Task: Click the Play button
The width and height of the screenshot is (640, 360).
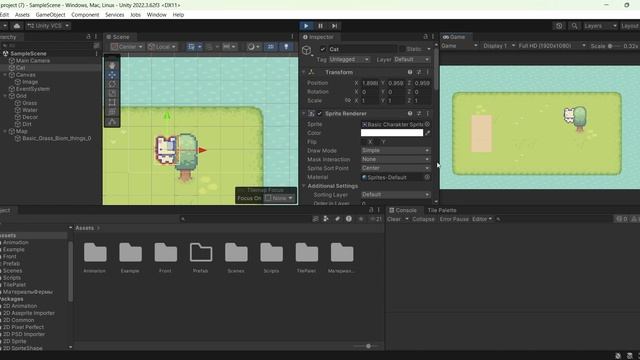Action: point(306,26)
